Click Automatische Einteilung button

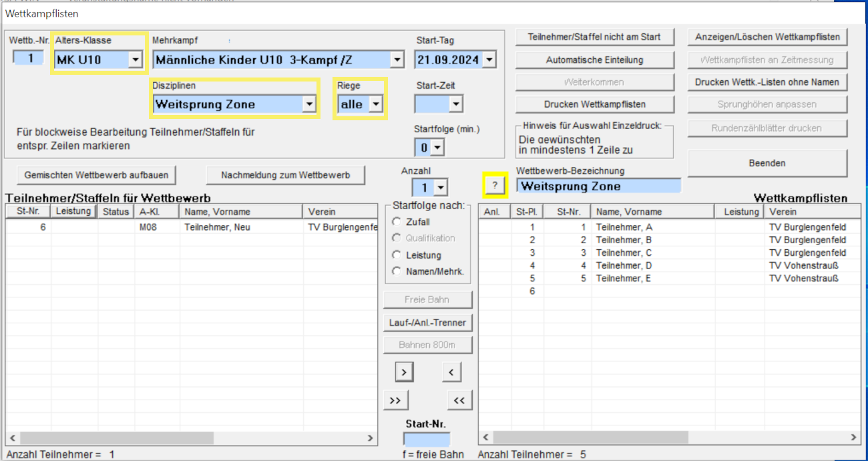pyautogui.click(x=595, y=59)
